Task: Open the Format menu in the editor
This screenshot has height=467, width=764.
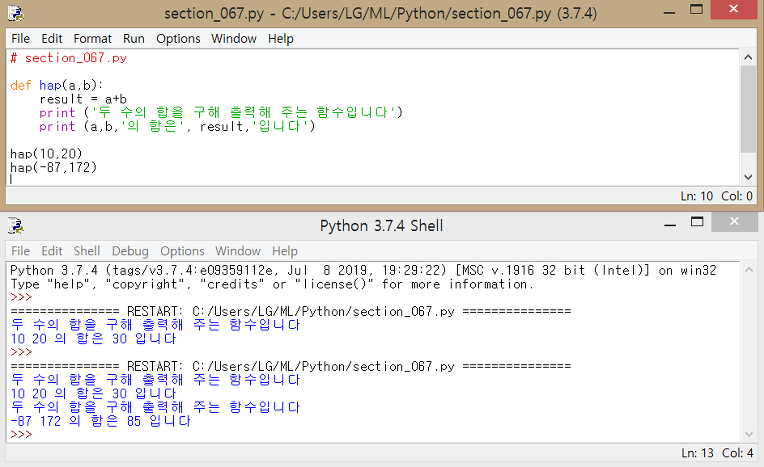Action: pyautogui.click(x=93, y=39)
